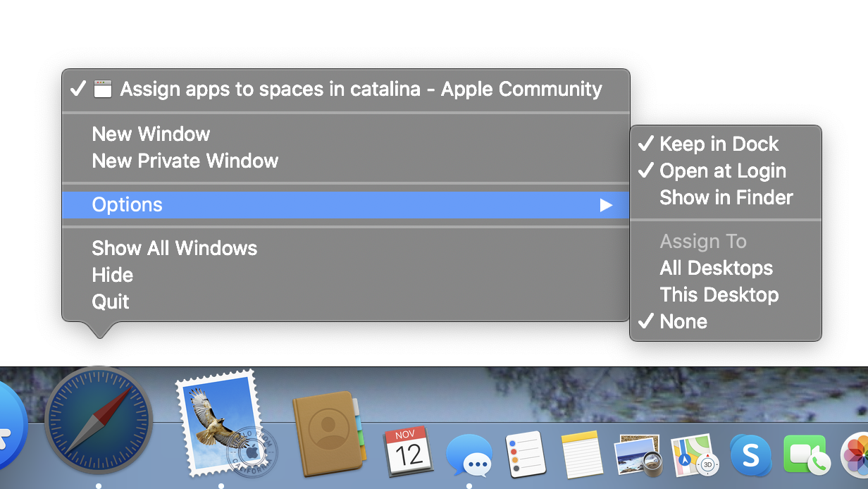Open the Reminders app icon
The height and width of the screenshot is (489, 868).
click(526, 455)
